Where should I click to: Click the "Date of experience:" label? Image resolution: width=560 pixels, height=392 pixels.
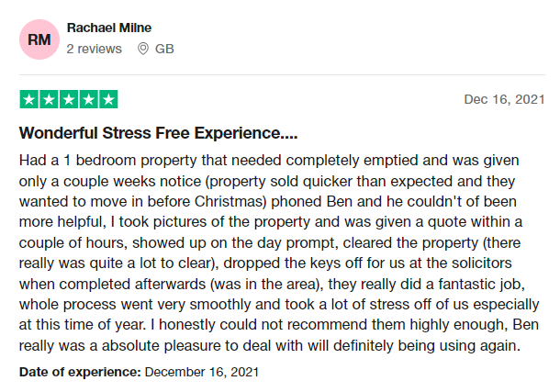(79, 373)
